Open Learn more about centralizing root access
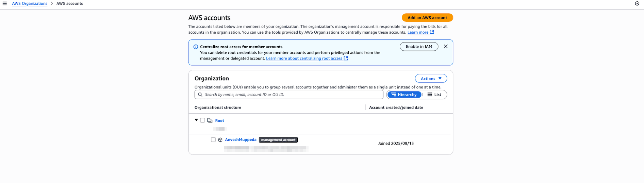Image resolution: width=644 pixels, height=183 pixels. coord(307,59)
